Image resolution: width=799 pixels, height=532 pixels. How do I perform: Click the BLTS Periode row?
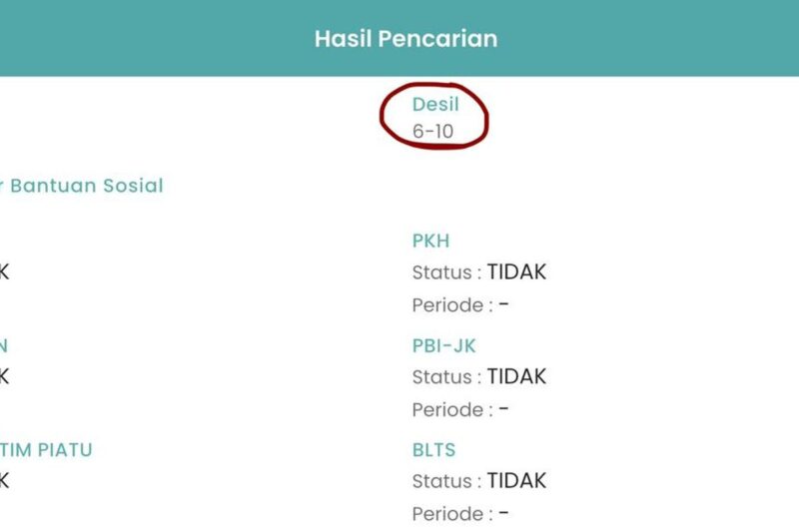coord(460,514)
